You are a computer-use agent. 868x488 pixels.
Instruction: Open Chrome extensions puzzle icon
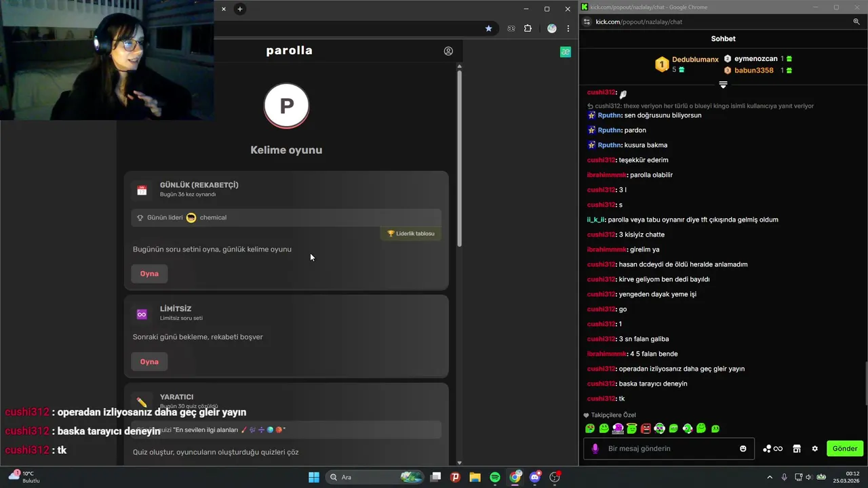click(x=528, y=28)
